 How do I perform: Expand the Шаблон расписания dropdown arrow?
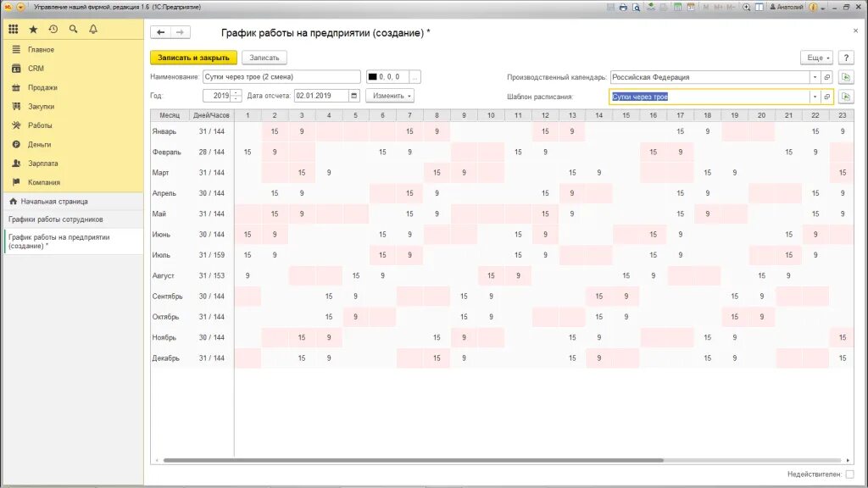click(x=815, y=97)
